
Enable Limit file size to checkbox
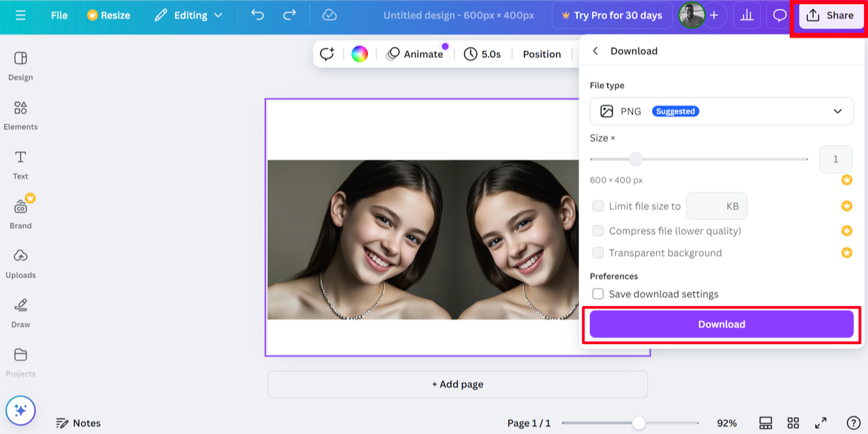pyautogui.click(x=598, y=206)
